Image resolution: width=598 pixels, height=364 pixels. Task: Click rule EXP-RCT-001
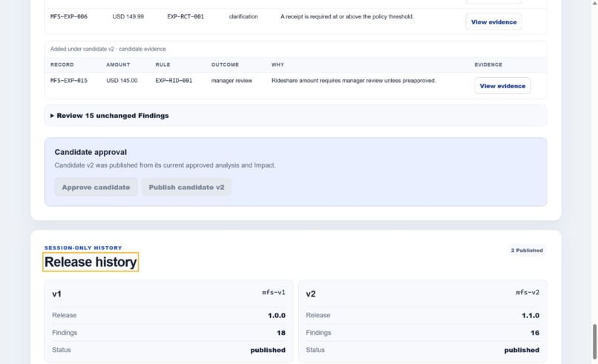[185, 16]
